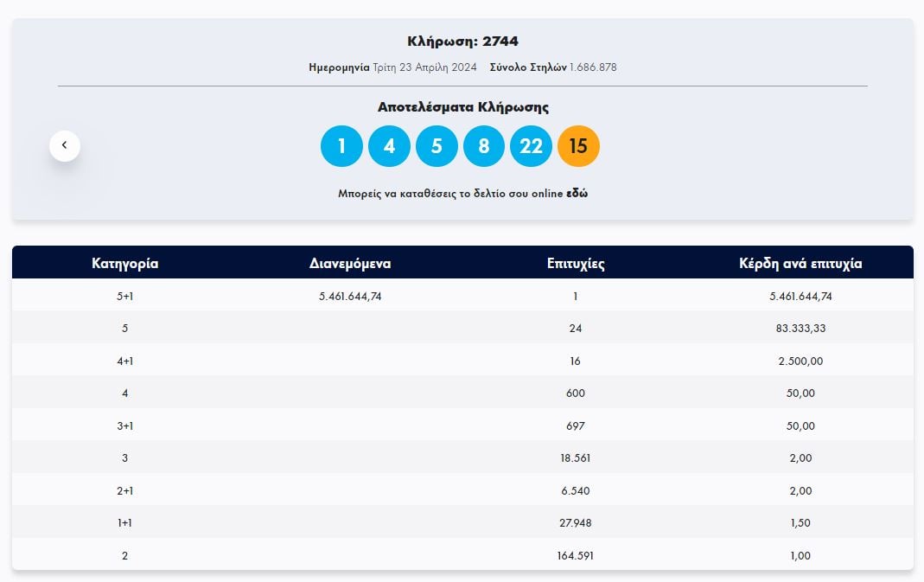The image size is (924, 582).
Task: Select the blue ball showing number 8
Action: [484, 146]
